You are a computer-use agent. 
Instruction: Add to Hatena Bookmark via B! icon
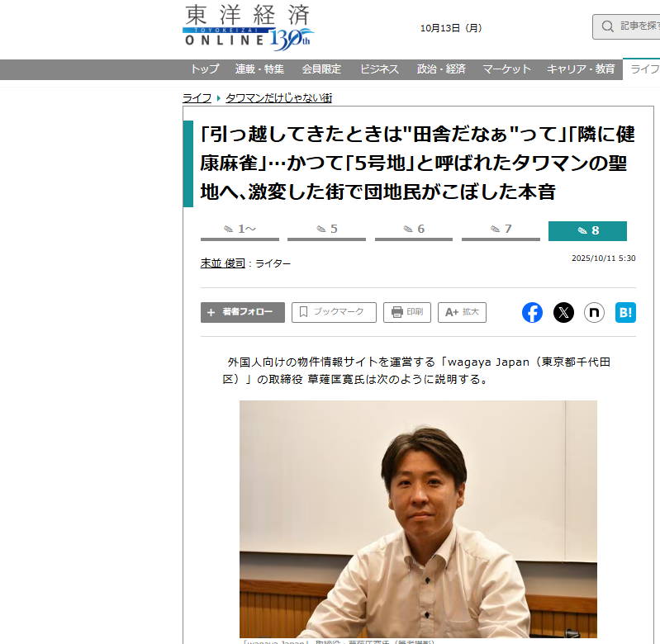pos(625,313)
